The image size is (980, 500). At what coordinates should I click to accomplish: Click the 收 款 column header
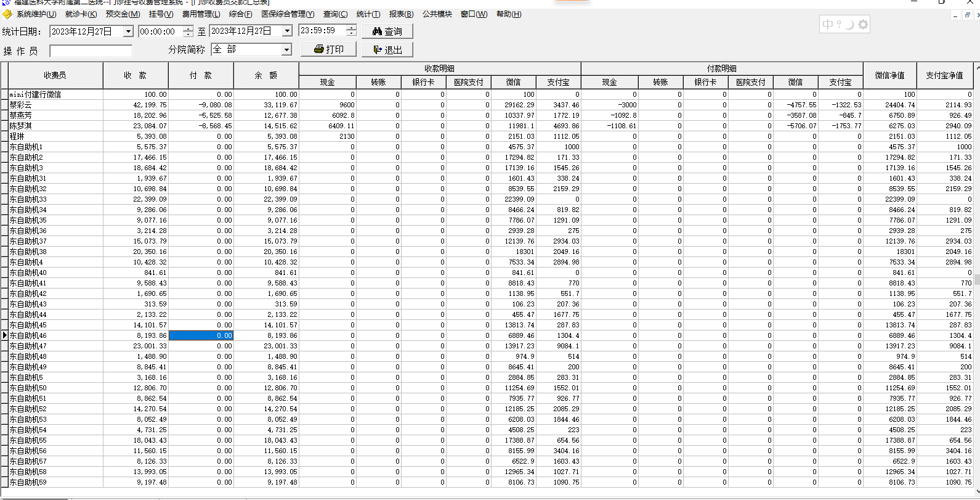click(136, 75)
